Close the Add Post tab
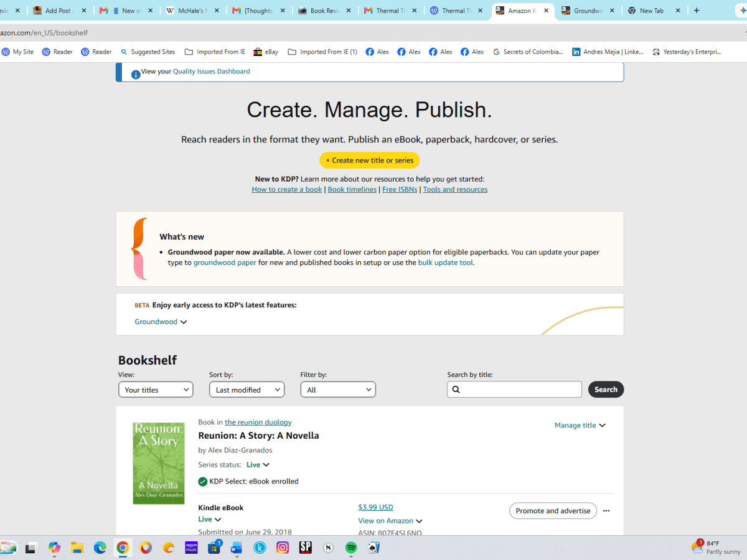 [x=84, y=11]
